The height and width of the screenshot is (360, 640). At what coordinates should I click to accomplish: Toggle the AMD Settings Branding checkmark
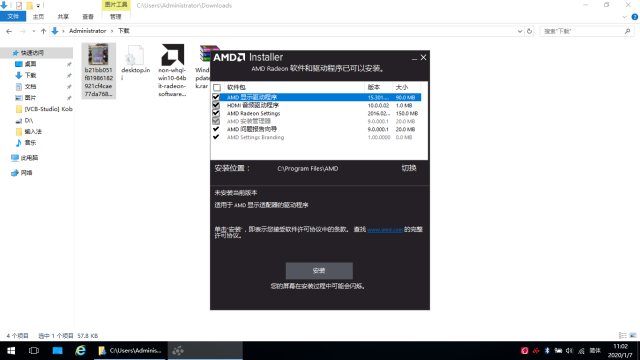coord(216,137)
